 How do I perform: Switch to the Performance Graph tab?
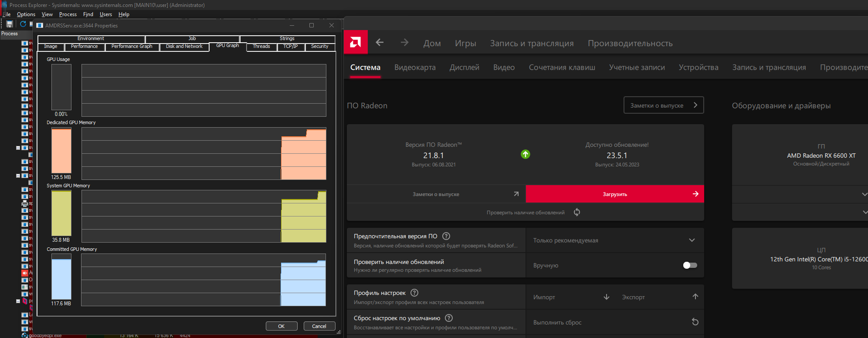coord(132,47)
